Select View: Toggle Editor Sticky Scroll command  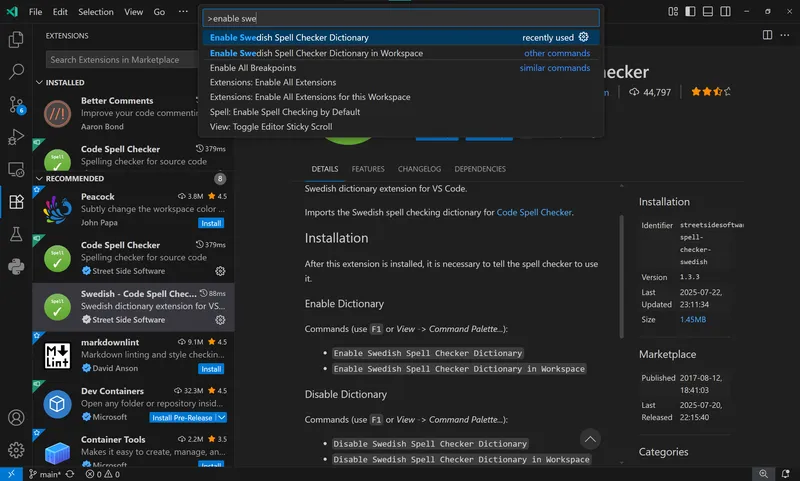(401, 126)
